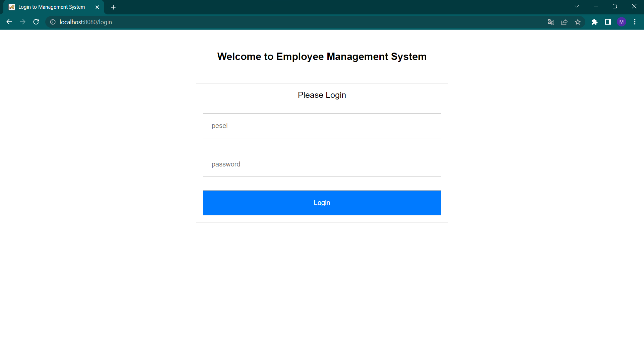Open Google Translate for this page
The width and height of the screenshot is (644, 344).
click(550, 22)
